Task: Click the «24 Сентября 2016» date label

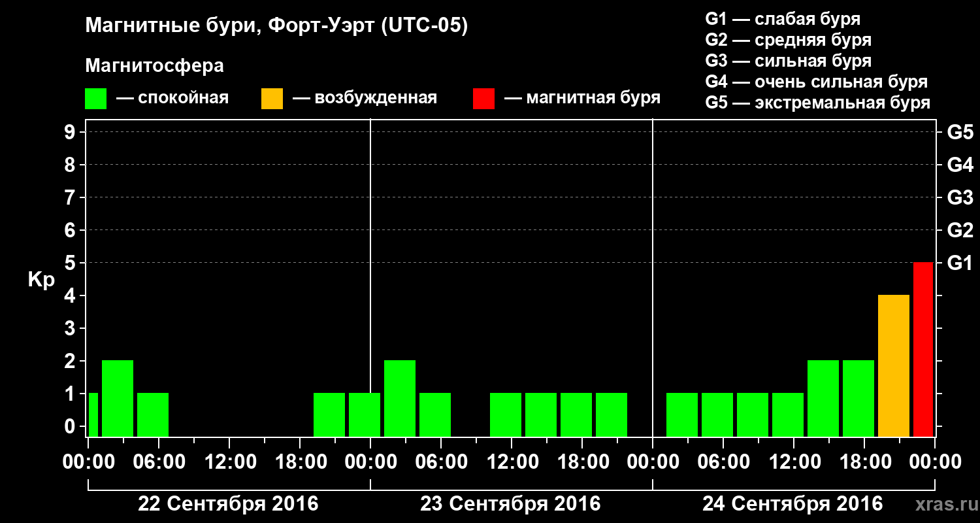Action: [x=792, y=504]
